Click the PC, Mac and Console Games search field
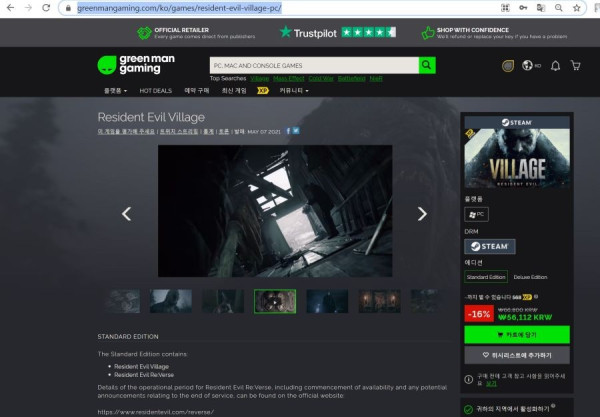The width and height of the screenshot is (600, 417). [314, 65]
